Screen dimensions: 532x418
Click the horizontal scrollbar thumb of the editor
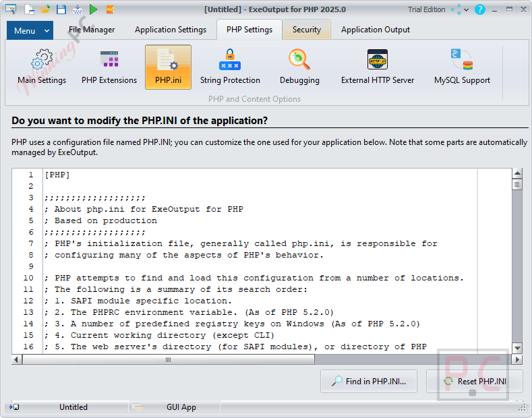click(x=169, y=359)
